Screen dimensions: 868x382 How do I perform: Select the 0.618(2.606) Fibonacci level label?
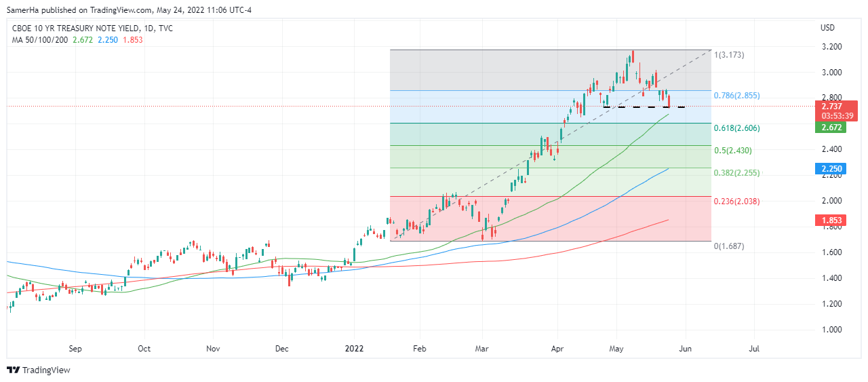tap(736, 128)
